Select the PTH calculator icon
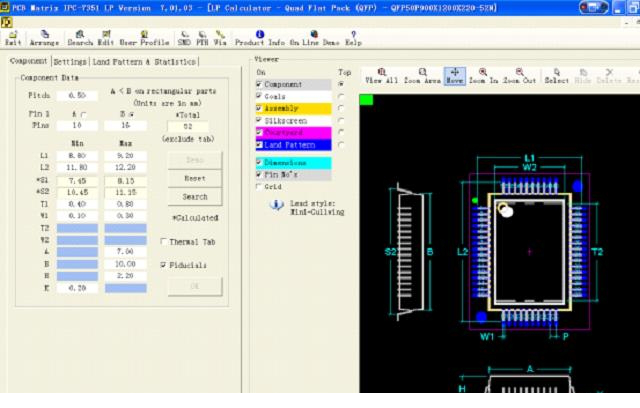 pyautogui.click(x=202, y=38)
